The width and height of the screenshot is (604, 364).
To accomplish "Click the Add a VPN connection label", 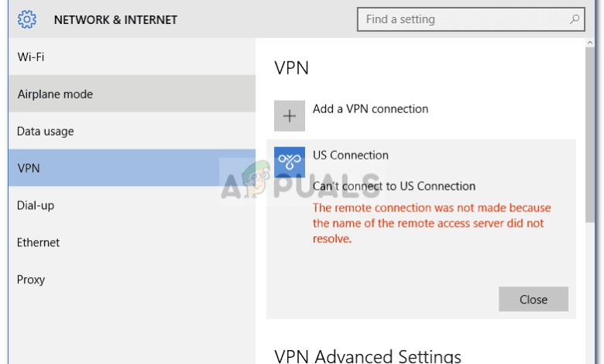I will tap(370, 109).
